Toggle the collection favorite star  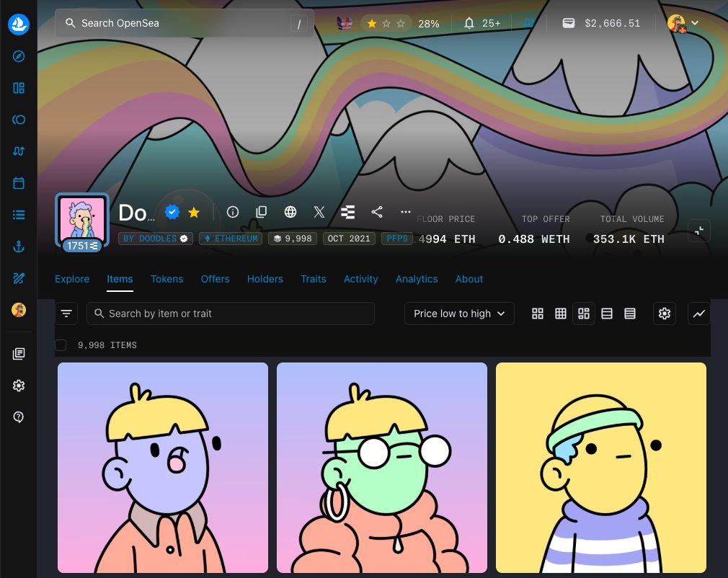pos(194,213)
